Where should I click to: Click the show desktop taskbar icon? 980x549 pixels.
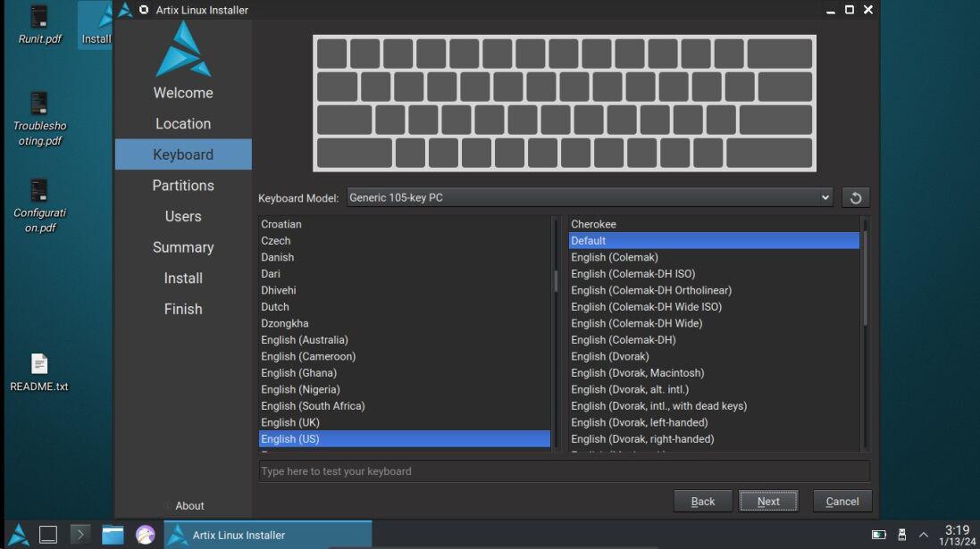tap(48, 535)
